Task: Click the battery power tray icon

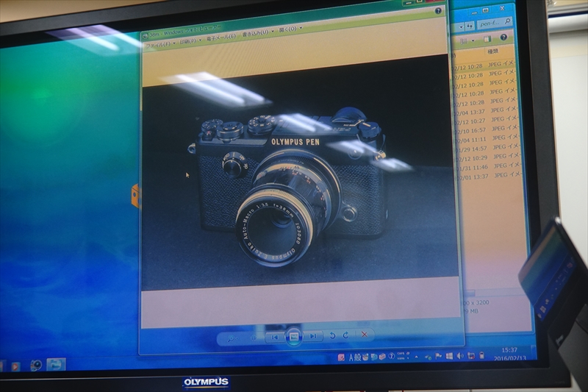Action: [x=482, y=355]
